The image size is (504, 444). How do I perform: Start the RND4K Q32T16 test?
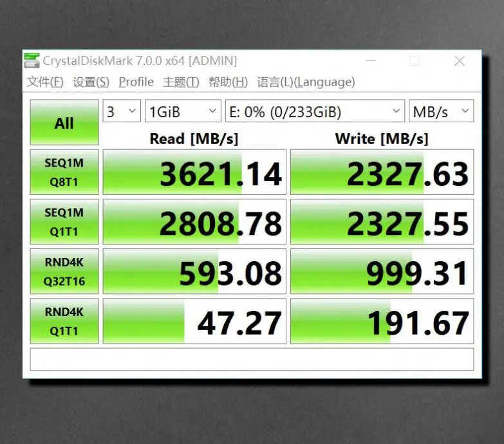(64, 271)
